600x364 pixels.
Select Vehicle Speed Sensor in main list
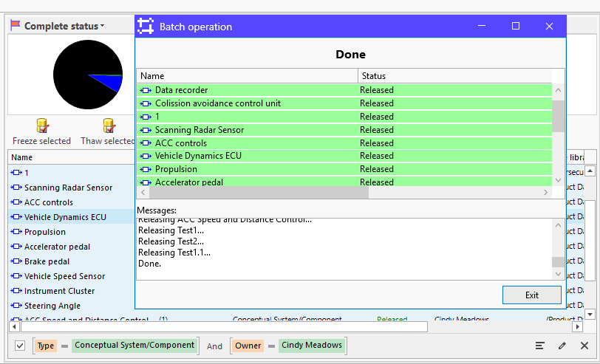[72, 276]
